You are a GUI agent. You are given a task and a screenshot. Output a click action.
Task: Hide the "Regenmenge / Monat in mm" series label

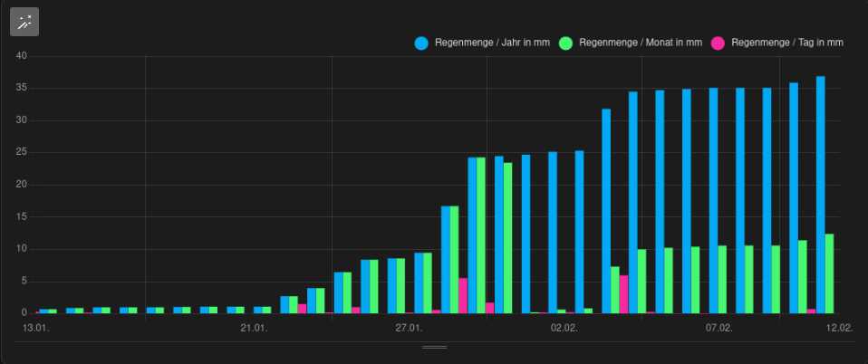pyautogui.click(x=640, y=43)
